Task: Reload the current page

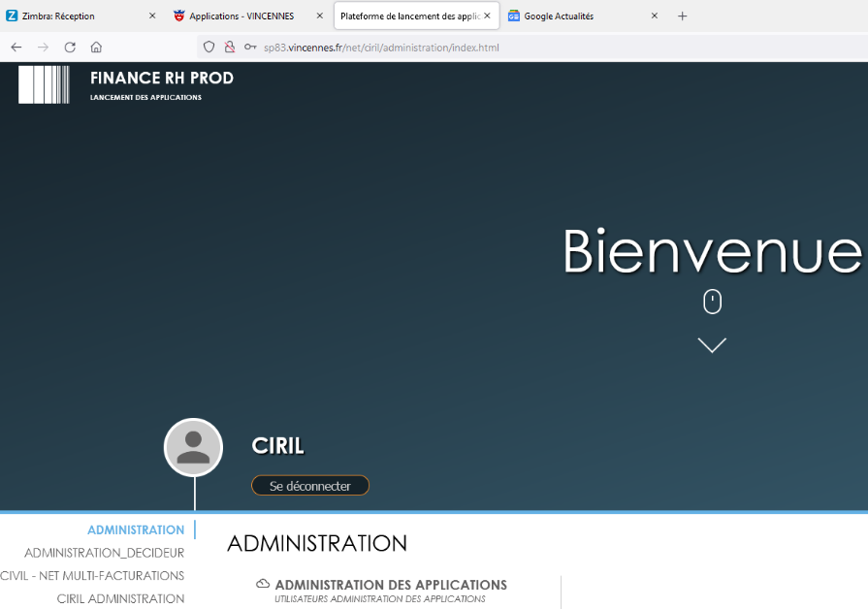Action: coord(70,48)
